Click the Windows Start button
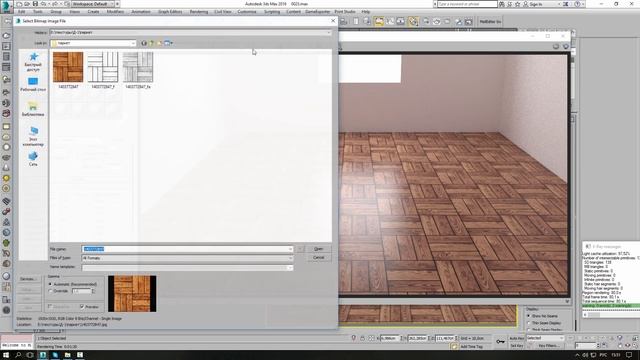 6,355
